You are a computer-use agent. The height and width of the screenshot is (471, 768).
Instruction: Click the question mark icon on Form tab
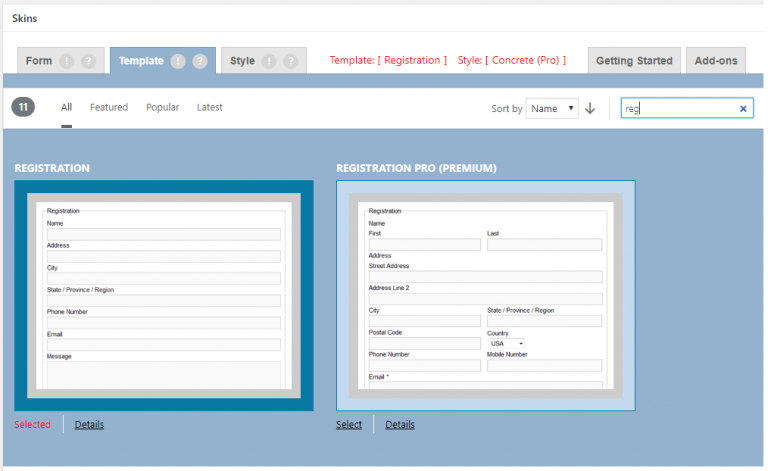[x=89, y=61]
